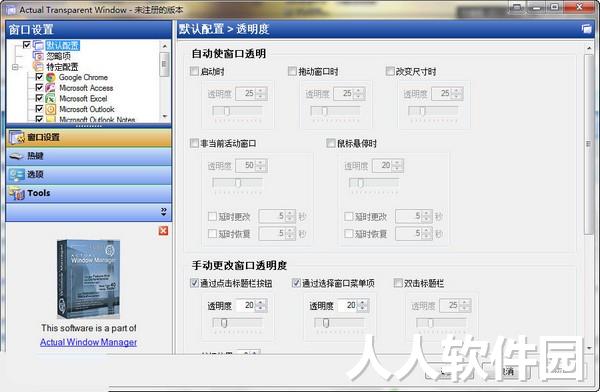Screen dimensions: 600x392
Task: Select Microsoft Access in the tree
Action: pos(86,88)
